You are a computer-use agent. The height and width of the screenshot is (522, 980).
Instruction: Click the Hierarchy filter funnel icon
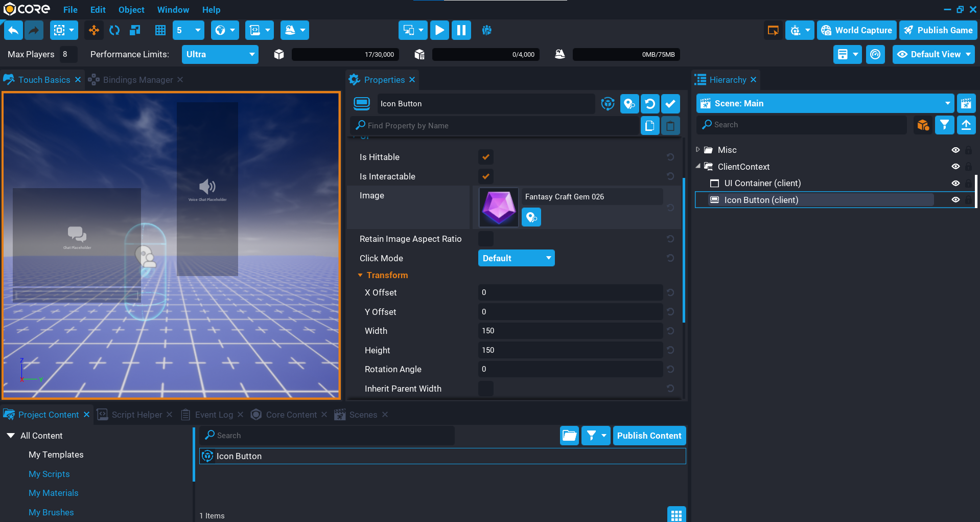click(x=944, y=125)
